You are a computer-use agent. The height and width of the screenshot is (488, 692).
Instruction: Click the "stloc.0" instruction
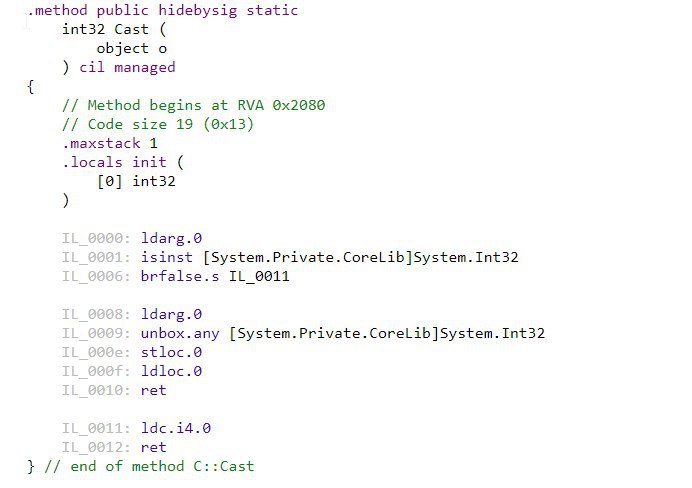coord(171,352)
